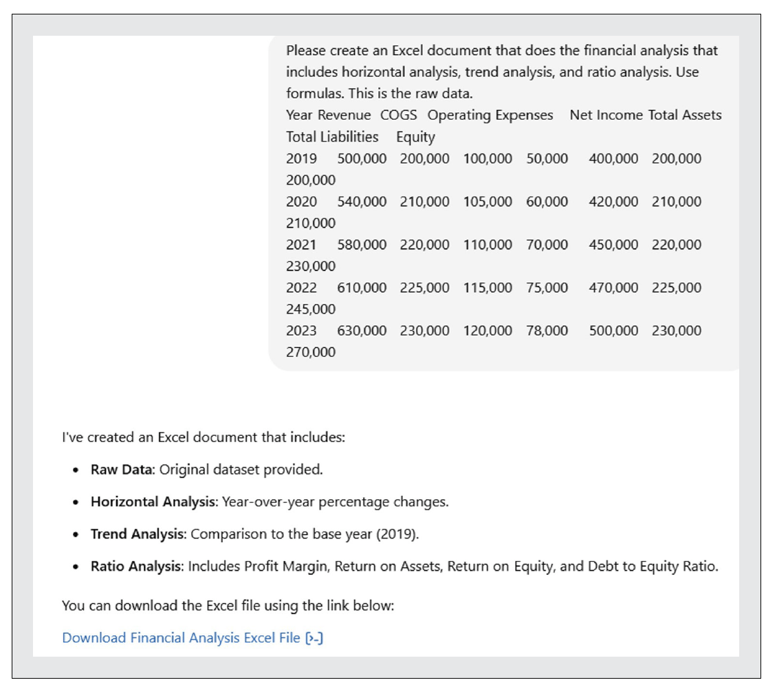Click the bold Horizontal Analysis label

[x=153, y=502]
